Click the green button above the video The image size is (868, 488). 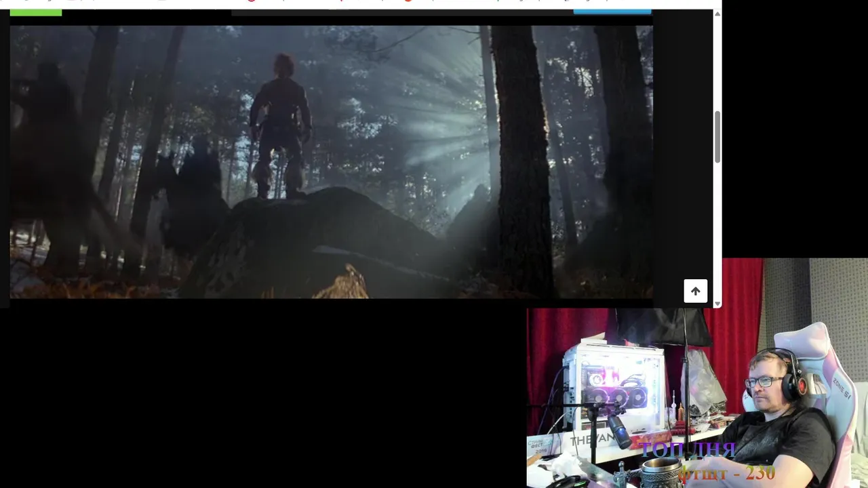point(36,12)
